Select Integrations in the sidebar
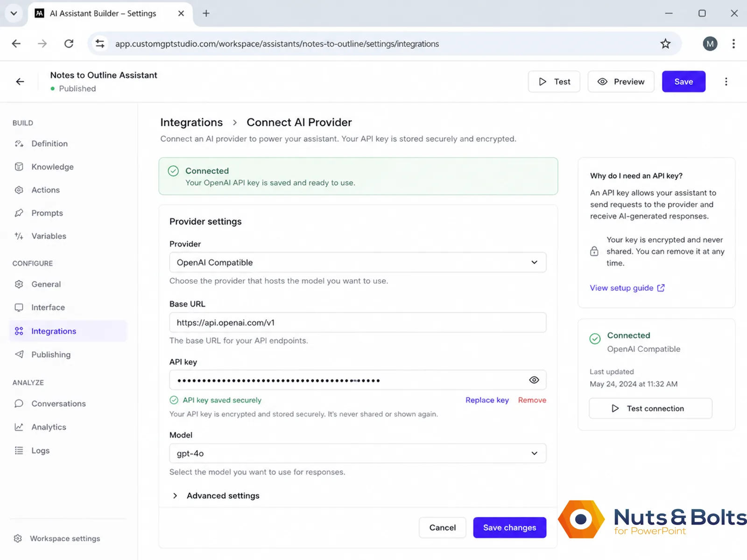Image resolution: width=747 pixels, height=560 pixels. [68, 331]
